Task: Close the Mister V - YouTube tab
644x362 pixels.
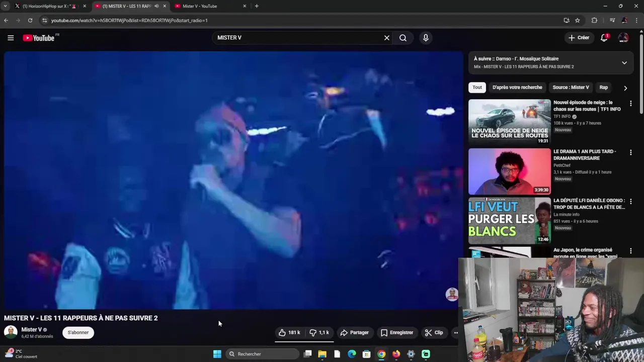Action: tap(245, 6)
